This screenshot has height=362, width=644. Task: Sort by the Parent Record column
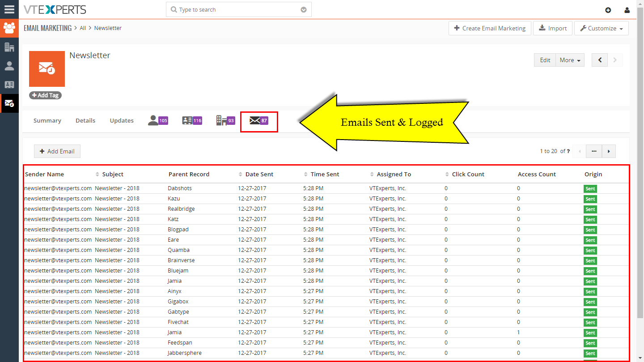tap(189, 174)
